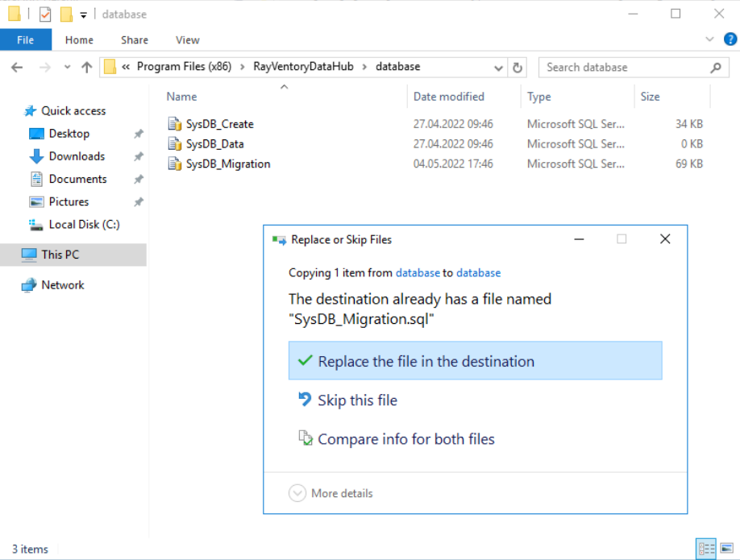Image resolution: width=740 pixels, height=560 pixels.
Task: Open the source database link
Action: click(418, 272)
